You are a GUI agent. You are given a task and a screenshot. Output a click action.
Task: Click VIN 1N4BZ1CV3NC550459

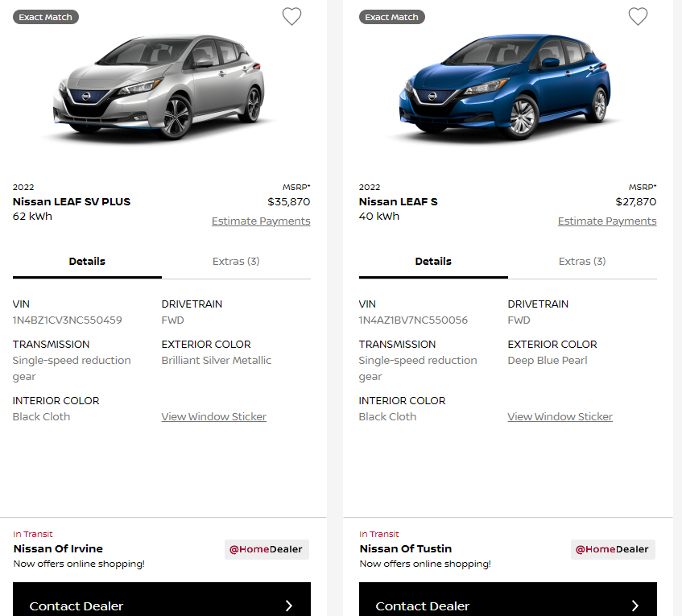point(68,320)
